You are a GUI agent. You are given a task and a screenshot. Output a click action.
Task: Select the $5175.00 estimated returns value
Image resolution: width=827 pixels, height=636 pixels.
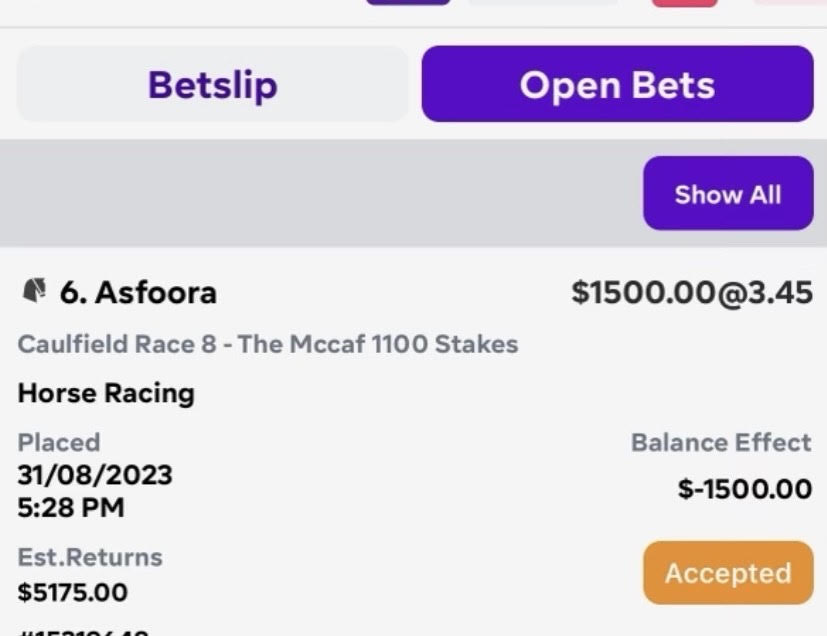(x=72, y=592)
